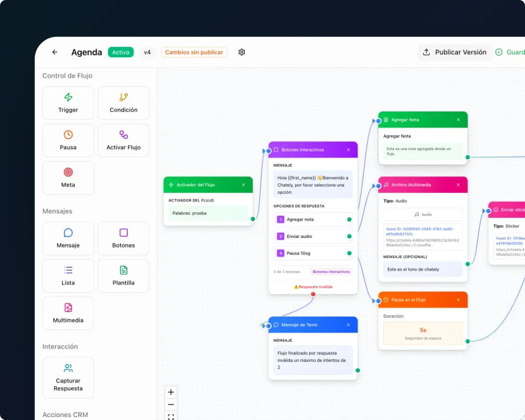Add a Meta node from the sidebar
Viewport: 525px width, 420px height.
(x=68, y=178)
